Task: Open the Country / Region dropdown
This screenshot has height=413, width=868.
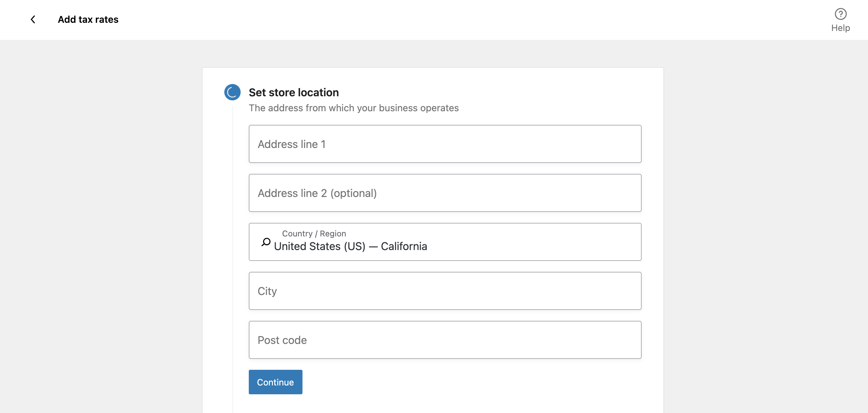Action: point(530,242)
